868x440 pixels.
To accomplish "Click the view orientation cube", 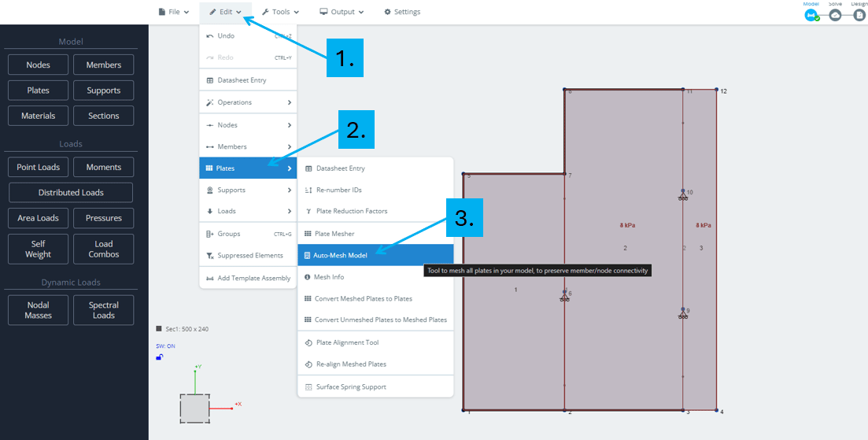I will [195, 409].
